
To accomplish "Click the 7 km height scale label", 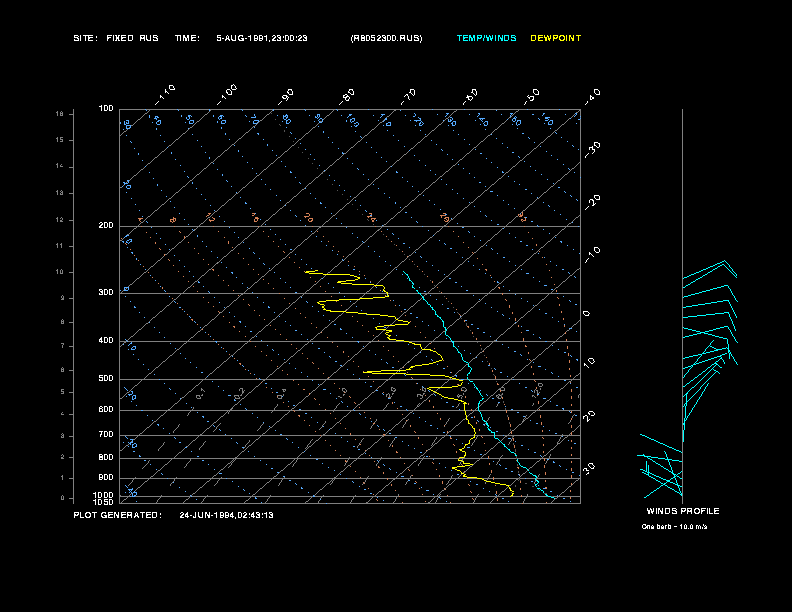I will [63, 346].
